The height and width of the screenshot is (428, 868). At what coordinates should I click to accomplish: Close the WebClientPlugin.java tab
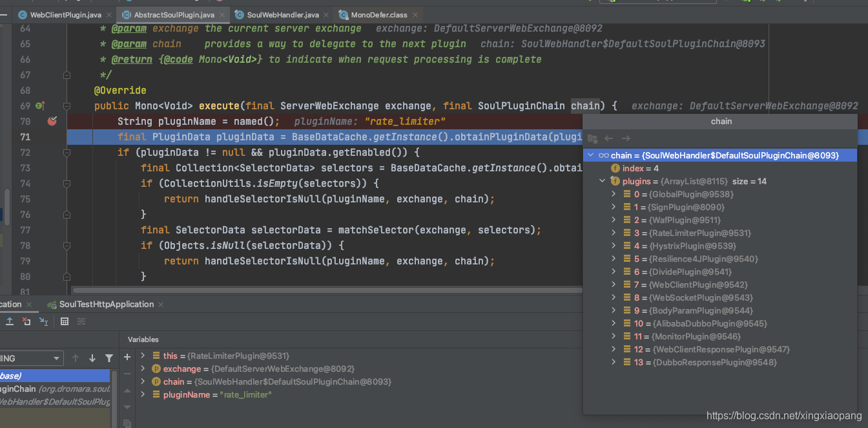pos(108,15)
